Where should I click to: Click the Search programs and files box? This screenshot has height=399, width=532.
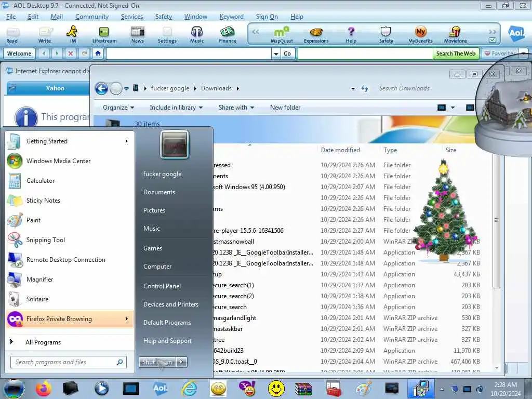pyautogui.click(x=69, y=362)
